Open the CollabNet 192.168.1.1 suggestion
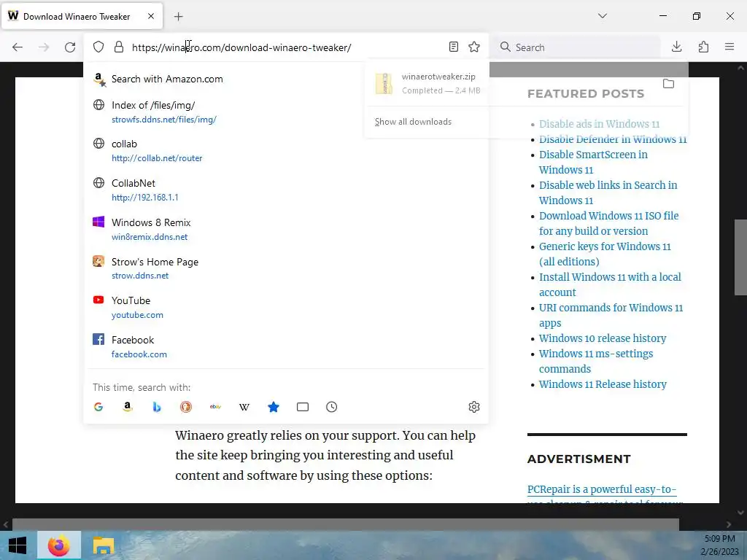The image size is (747, 560). point(286,190)
